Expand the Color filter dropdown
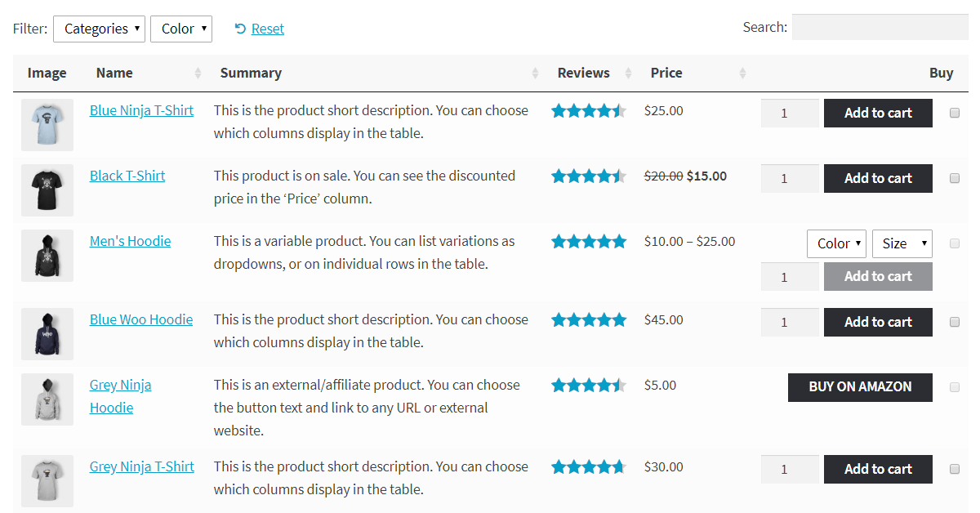This screenshot has height=513, width=980. click(x=181, y=29)
